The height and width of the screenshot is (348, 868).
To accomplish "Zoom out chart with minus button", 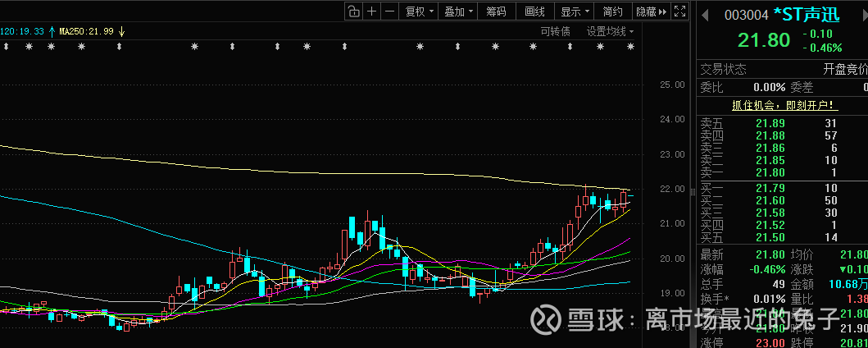I will coord(389,11).
